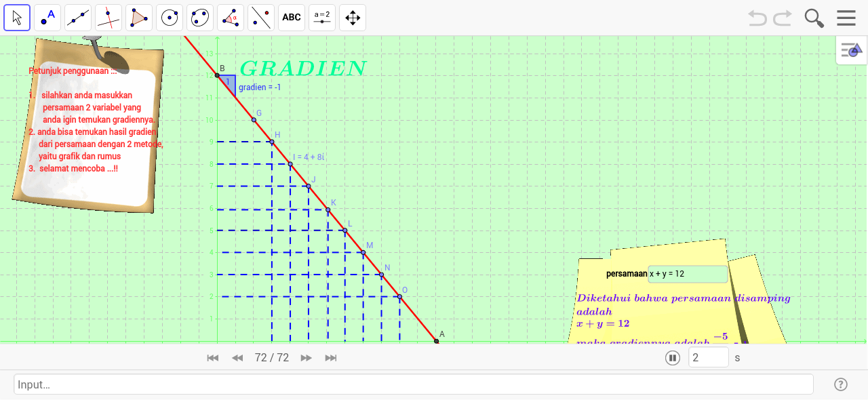
Task: Select the Perpendicular Line tool
Action: [108, 18]
